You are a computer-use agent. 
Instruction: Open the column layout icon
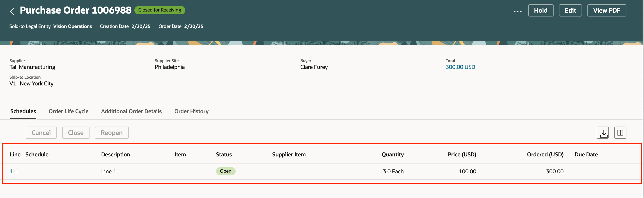tap(620, 133)
